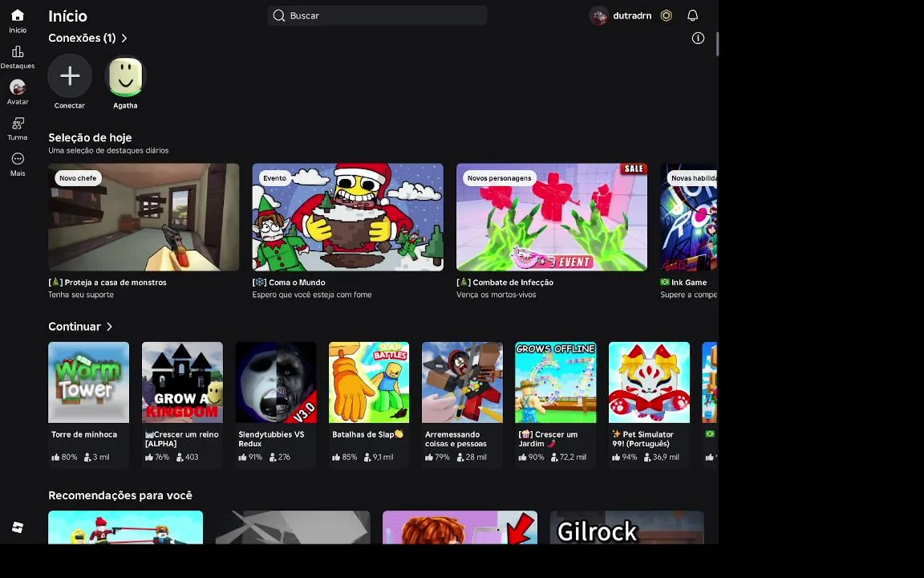This screenshot has height=578, width=924.
Task: Click the Slendytubbies VS Redux title text
Action: point(271,439)
